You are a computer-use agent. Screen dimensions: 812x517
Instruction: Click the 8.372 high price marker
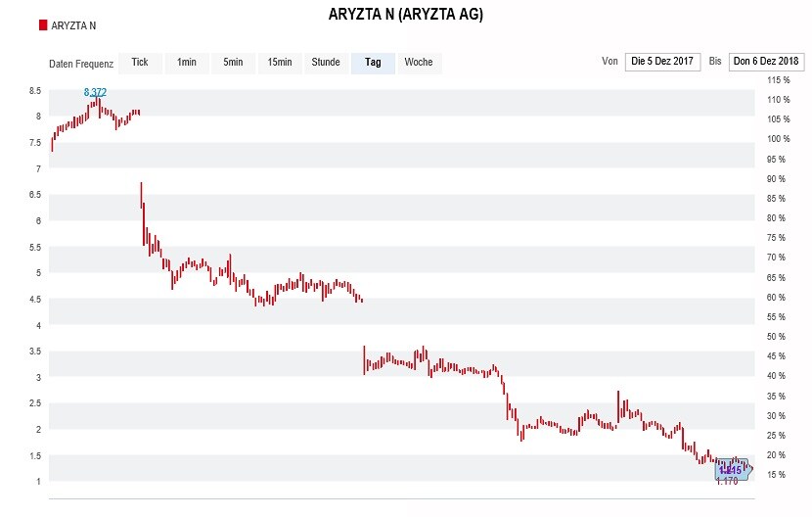pos(95,92)
